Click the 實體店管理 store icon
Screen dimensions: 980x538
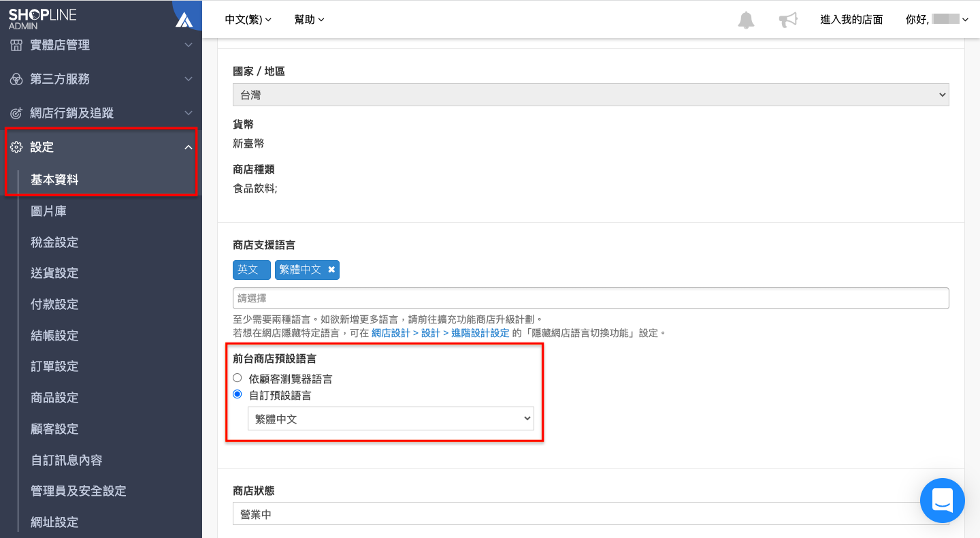16,45
